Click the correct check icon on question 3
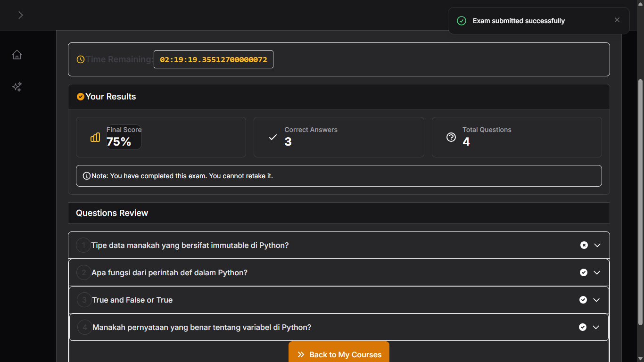The width and height of the screenshot is (644, 362). tap(583, 300)
